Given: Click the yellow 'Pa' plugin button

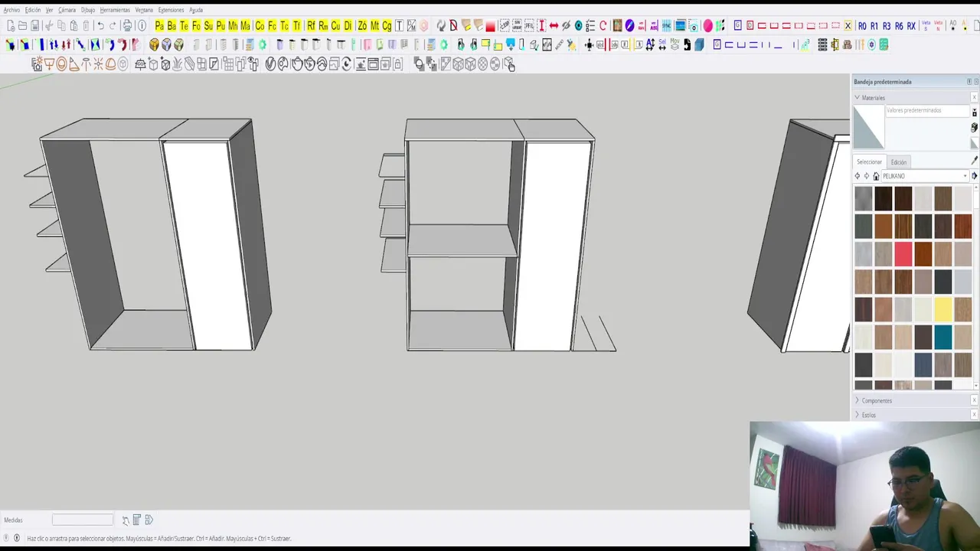Looking at the screenshot, I should pos(159,25).
